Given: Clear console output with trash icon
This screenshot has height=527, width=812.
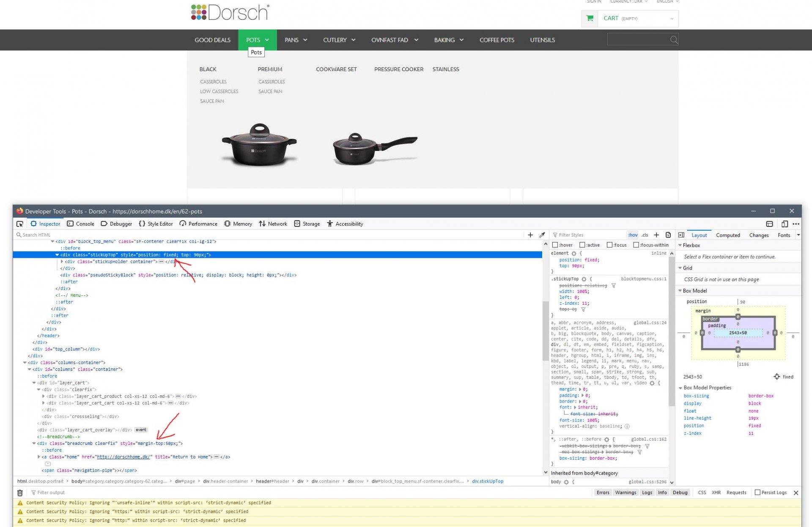Looking at the screenshot, I should tap(20, 493).
